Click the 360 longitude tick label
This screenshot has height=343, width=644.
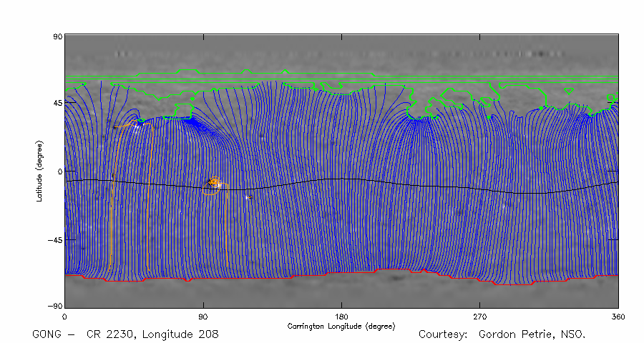618,316
